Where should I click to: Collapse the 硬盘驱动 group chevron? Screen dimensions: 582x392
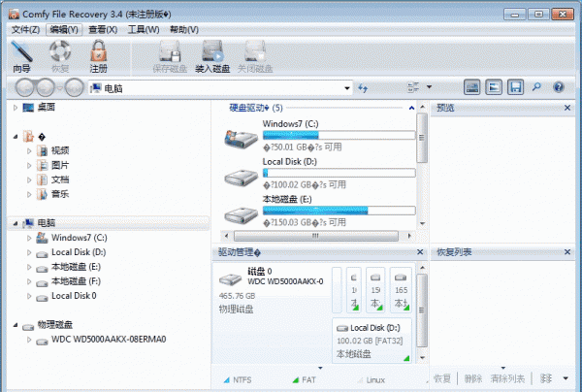411,108
